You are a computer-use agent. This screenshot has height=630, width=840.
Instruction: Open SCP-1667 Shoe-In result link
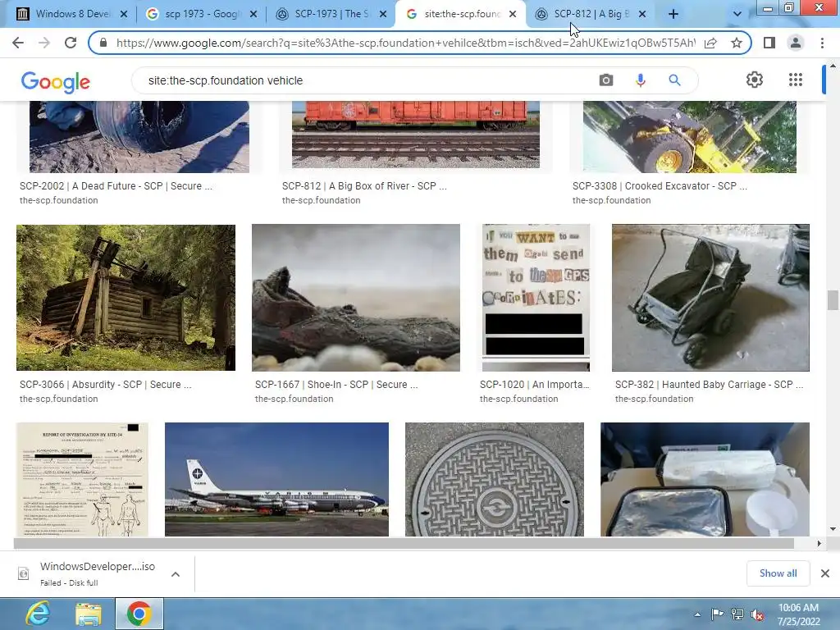pyautogui.click(x=336, y=385)
